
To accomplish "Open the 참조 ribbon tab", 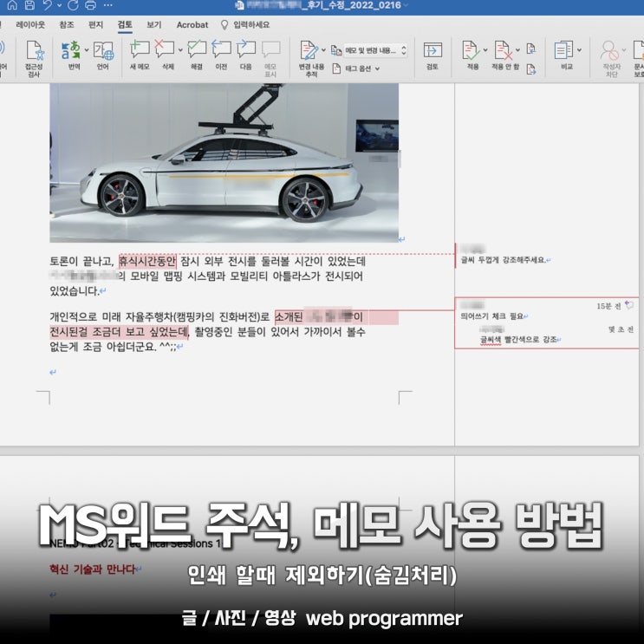I will tap(67, 24).
